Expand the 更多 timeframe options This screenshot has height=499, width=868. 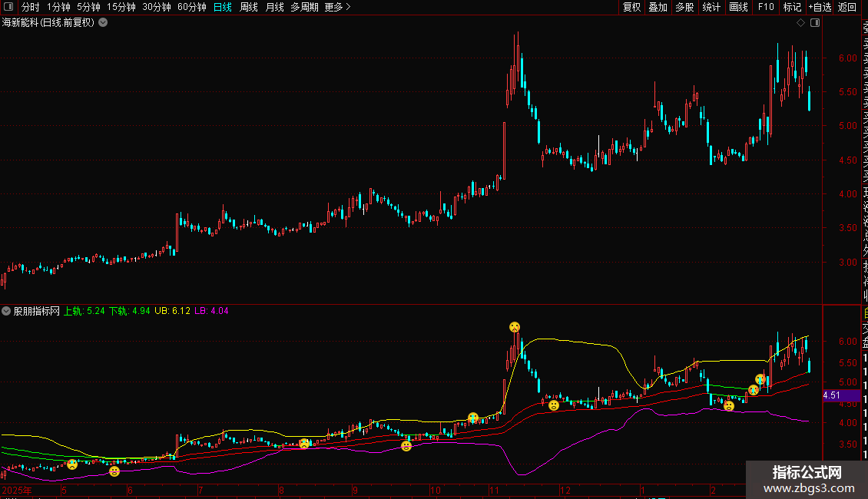(x=338, y=7)
